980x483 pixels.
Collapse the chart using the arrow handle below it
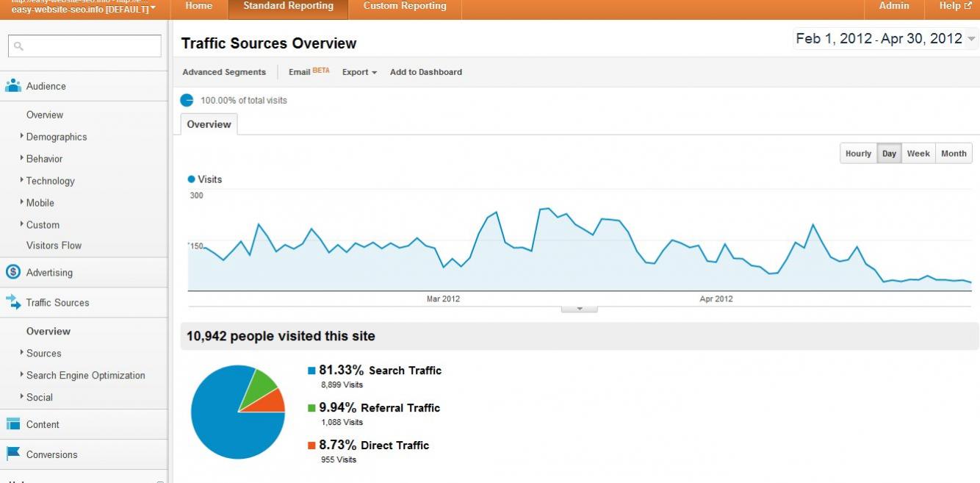click(579, 309)
